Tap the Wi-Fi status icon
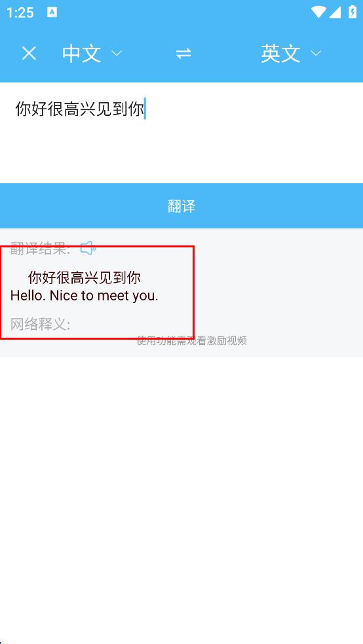 tap(318, 12)
